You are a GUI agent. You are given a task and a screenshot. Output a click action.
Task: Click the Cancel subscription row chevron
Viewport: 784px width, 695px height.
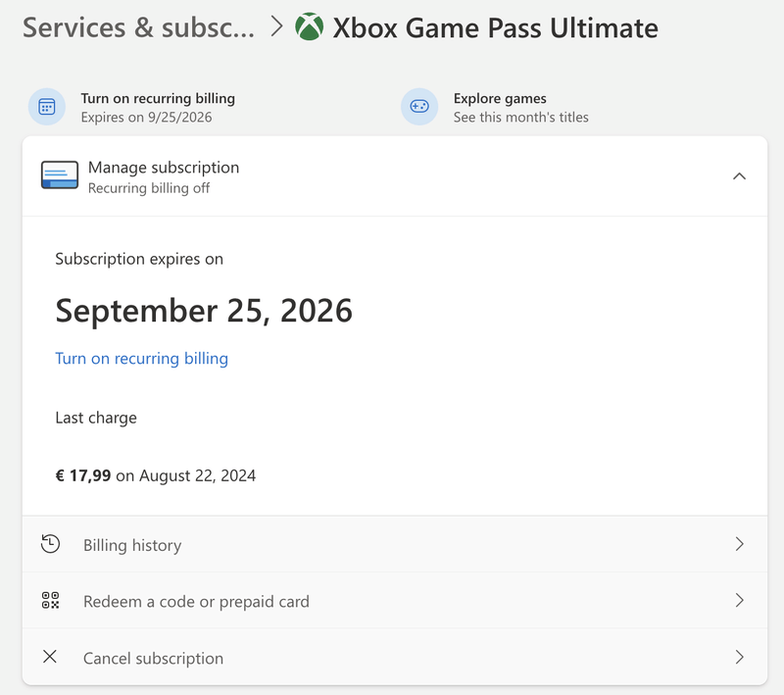739,657
